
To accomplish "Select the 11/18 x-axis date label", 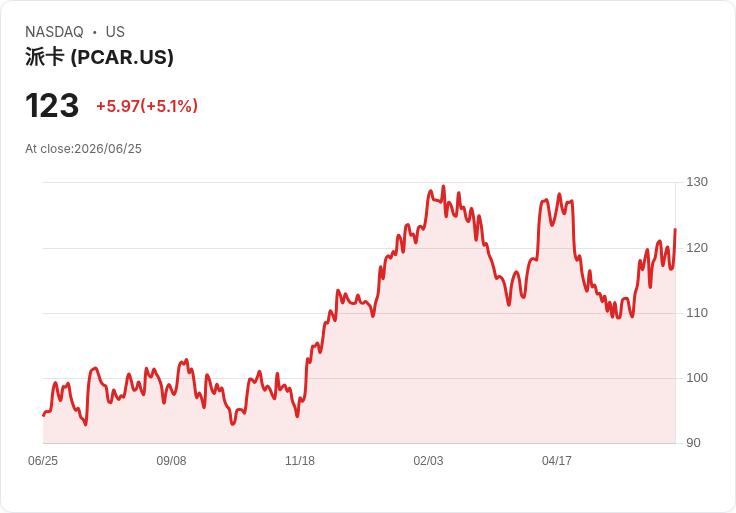I will point(300,461).
